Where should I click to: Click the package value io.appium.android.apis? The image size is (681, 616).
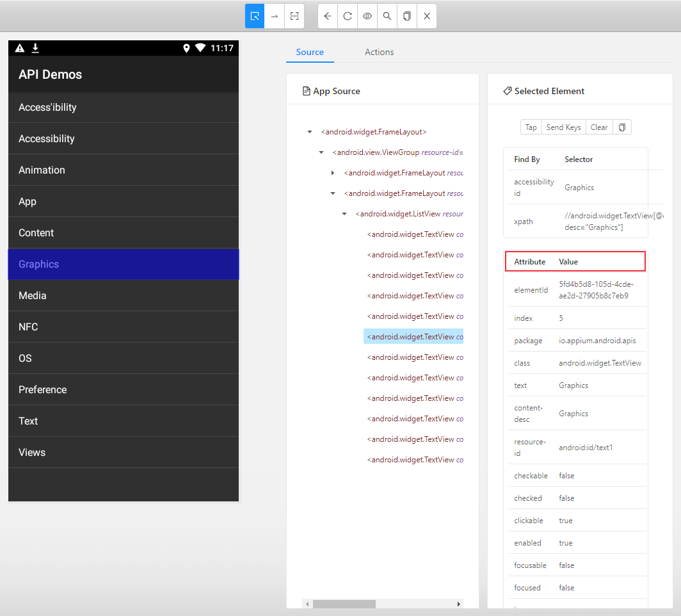coord(597,341)
